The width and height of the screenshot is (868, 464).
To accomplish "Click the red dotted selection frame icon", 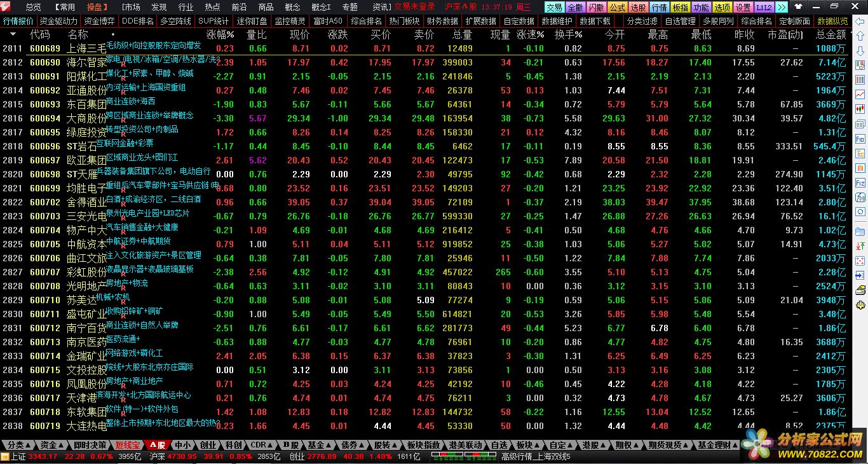I will coord(860,261).
